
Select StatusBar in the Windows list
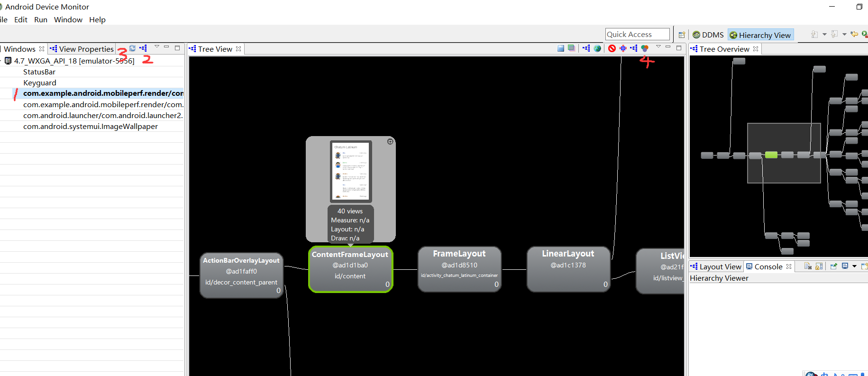39,72
